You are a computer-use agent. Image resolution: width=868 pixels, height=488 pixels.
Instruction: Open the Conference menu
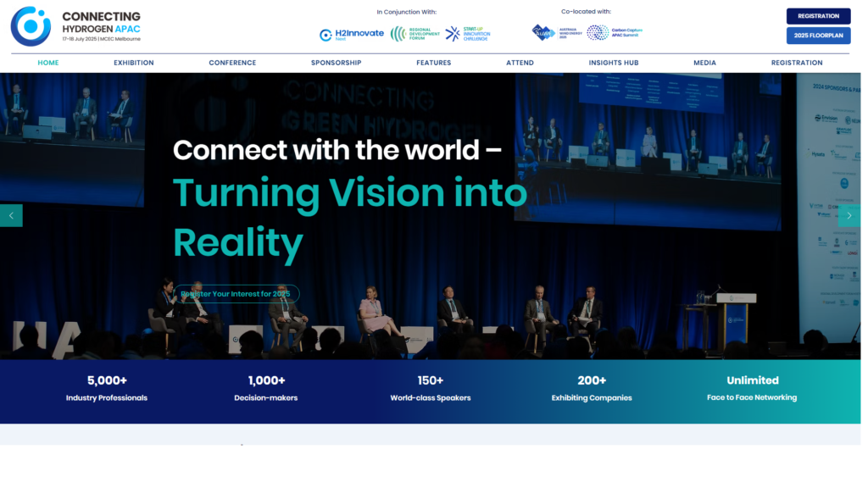pyautogui.click(x=232, y=63)
